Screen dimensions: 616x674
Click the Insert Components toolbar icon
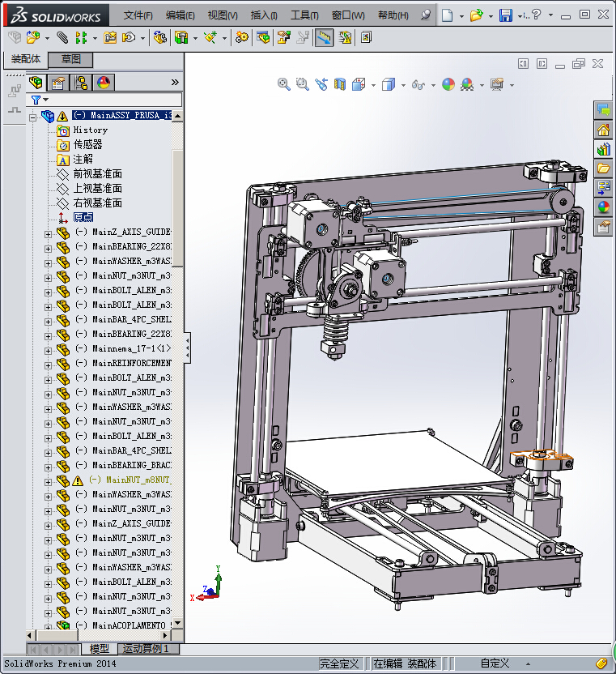pyautogui.click(x=32, y=38)
